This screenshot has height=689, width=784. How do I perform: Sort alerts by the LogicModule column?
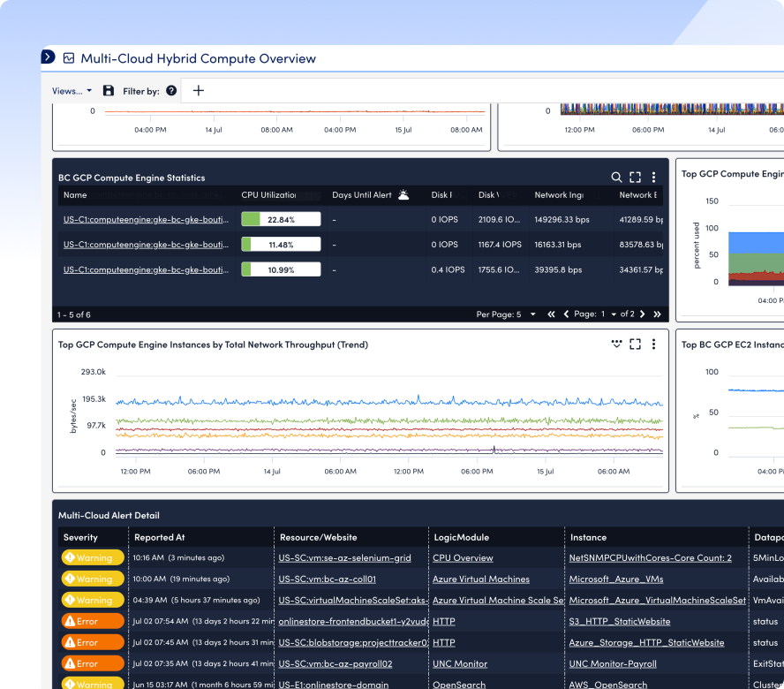point(462,537)
